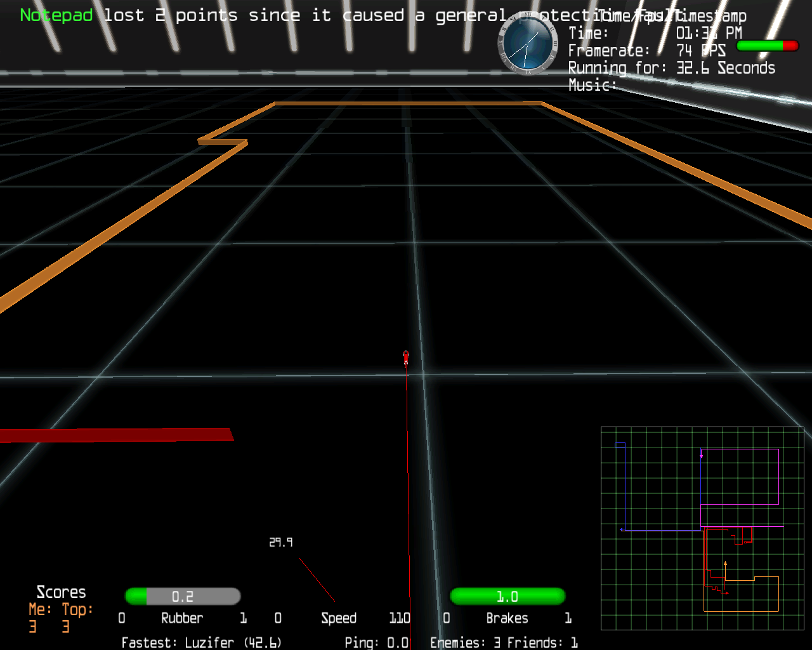Image resolution: width=812 pixels, height=650 pixels.
Task: Click the analog clock icon
Action: [527, 43]
